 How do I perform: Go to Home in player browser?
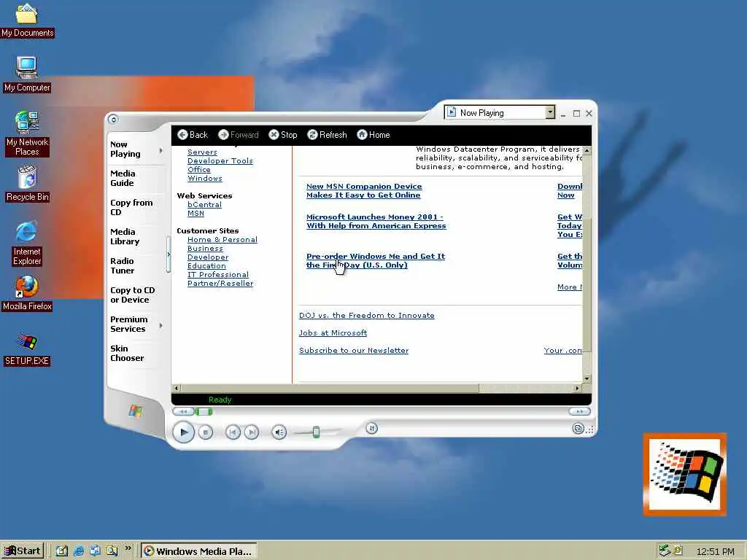pyautogui.click(x=362, y=135)
